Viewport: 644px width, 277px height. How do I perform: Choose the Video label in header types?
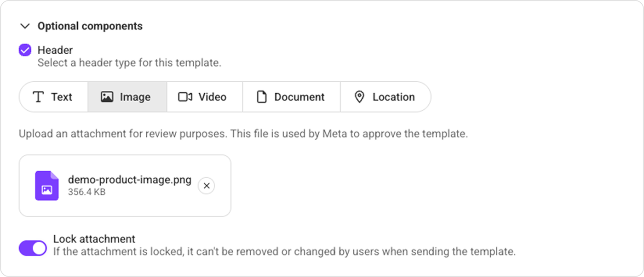213,97
